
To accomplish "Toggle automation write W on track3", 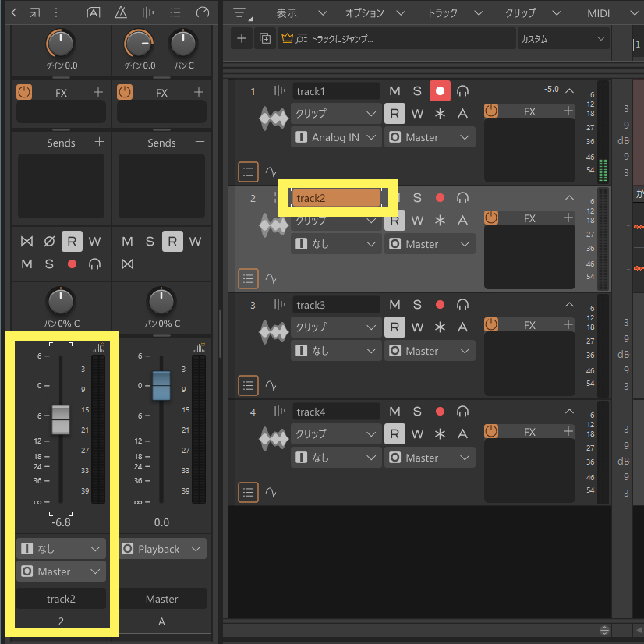I will (417, 327).
